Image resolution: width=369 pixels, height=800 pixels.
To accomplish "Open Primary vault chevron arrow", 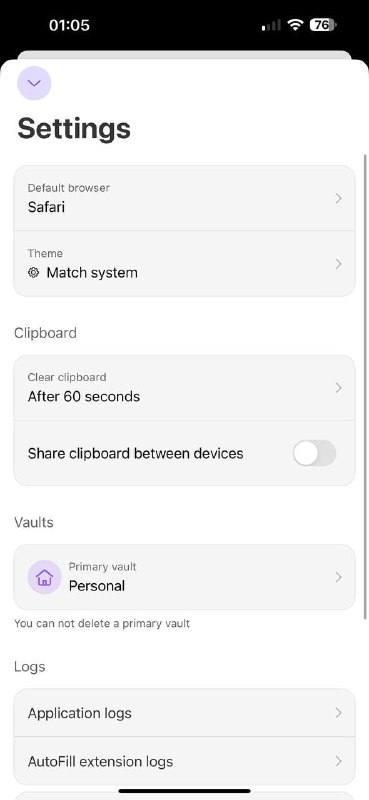I will 338,577.
